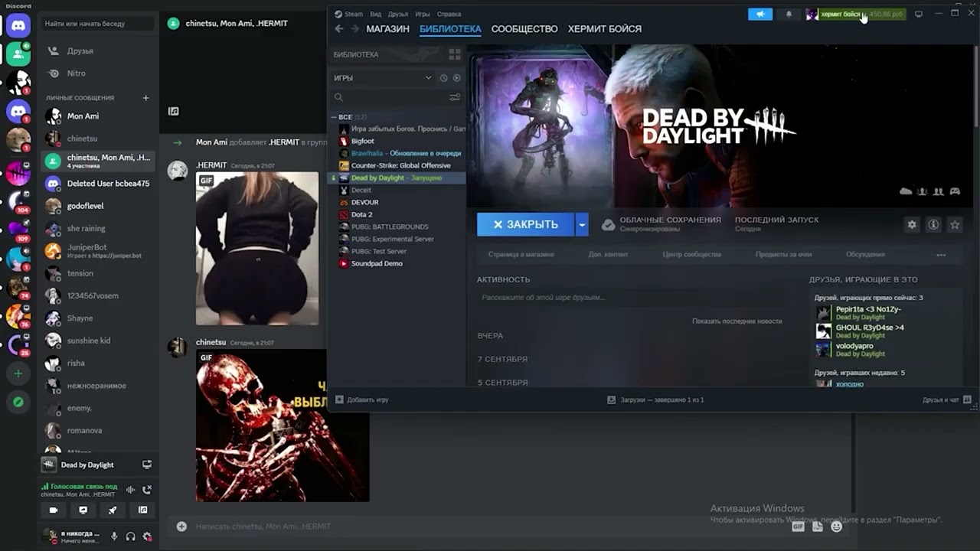Select Counter-Strike: Global Offensive in library
Image resolution: width=980 pixels, height=551 pixels.
point(398,165)
